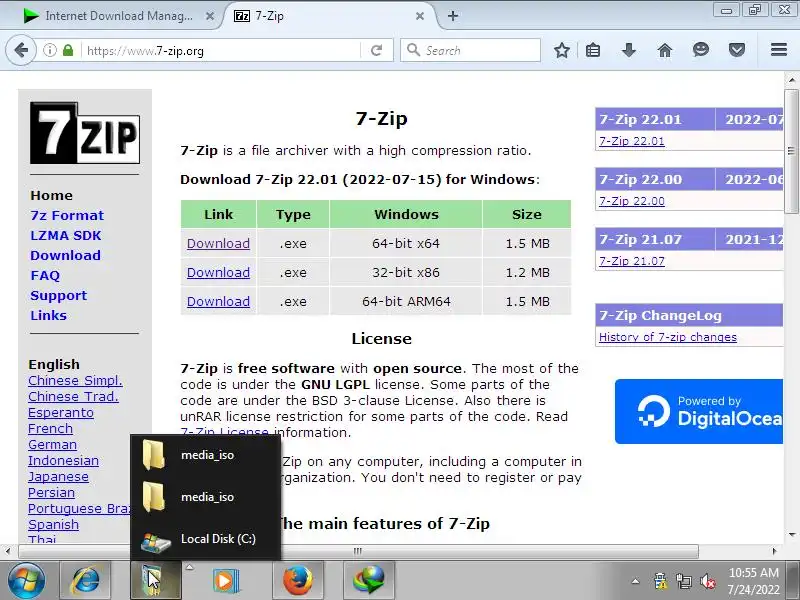Download the 64-bit x64 exe

click(218, 243)
